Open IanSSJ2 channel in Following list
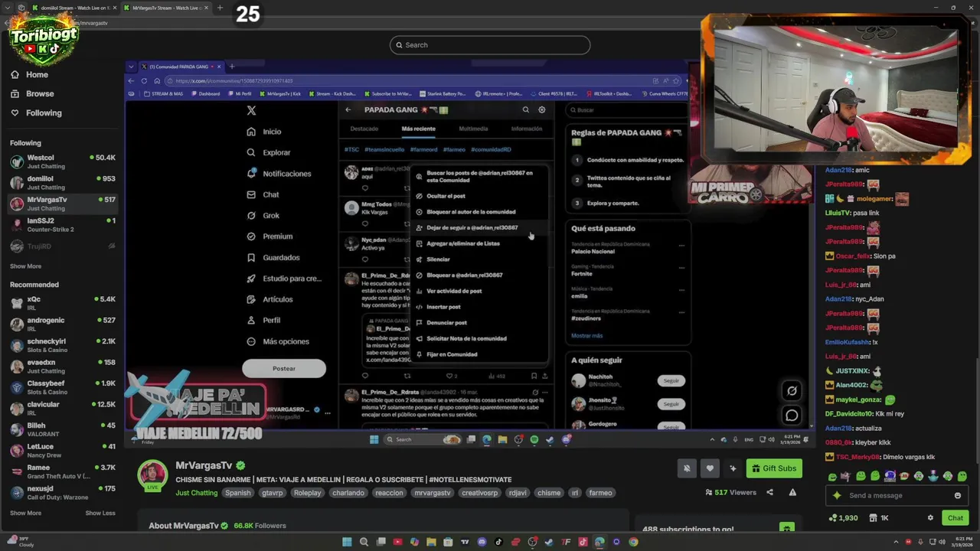This screenshot has height=551, width=980. [x=62, y=224]
